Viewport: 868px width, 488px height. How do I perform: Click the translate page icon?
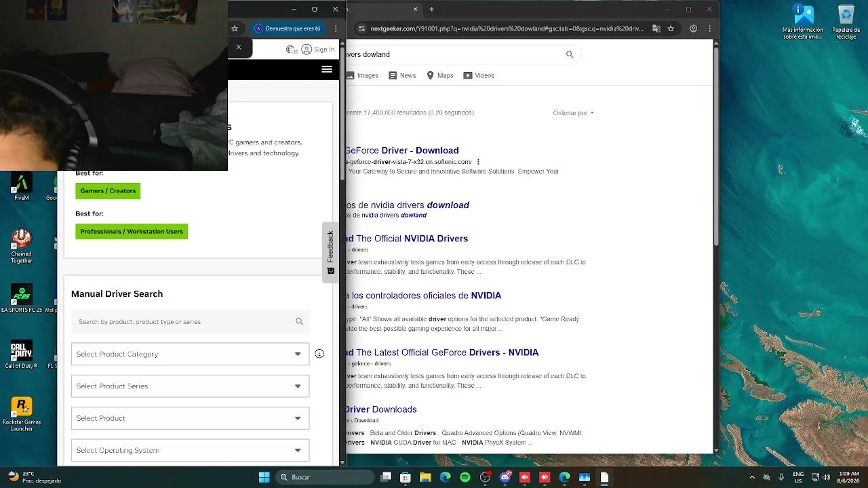(x=656, y=28)
